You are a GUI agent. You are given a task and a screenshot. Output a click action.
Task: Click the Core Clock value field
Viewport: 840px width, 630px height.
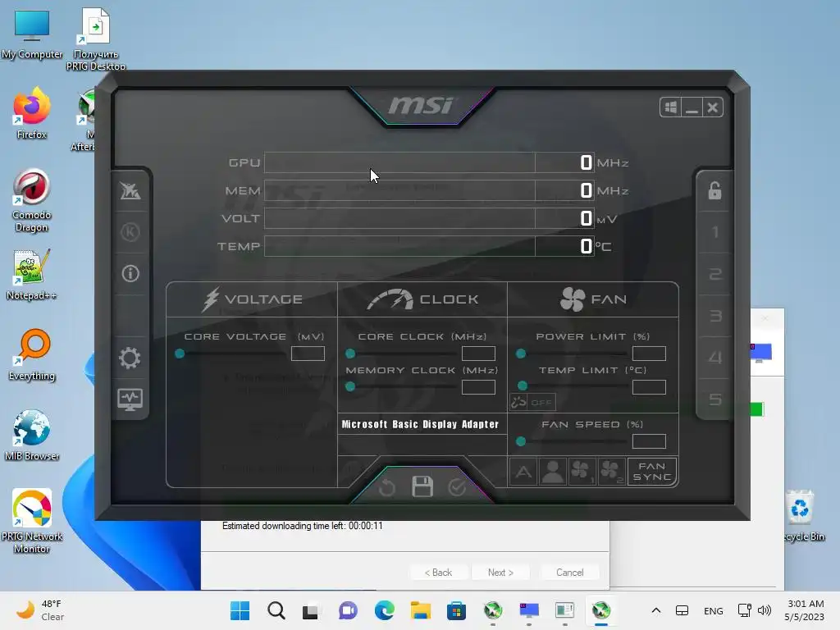478,354
